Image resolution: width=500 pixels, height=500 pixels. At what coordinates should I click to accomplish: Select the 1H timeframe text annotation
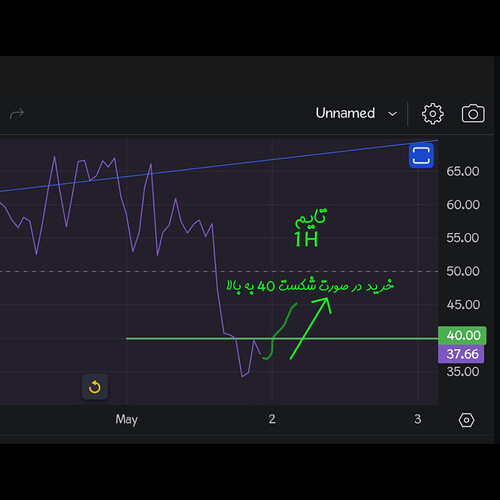306,239
